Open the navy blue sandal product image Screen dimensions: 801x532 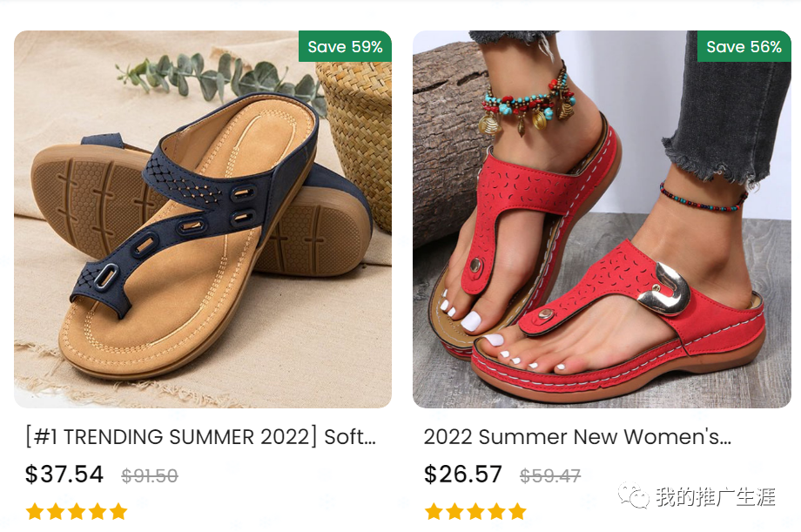pos(202,219)
